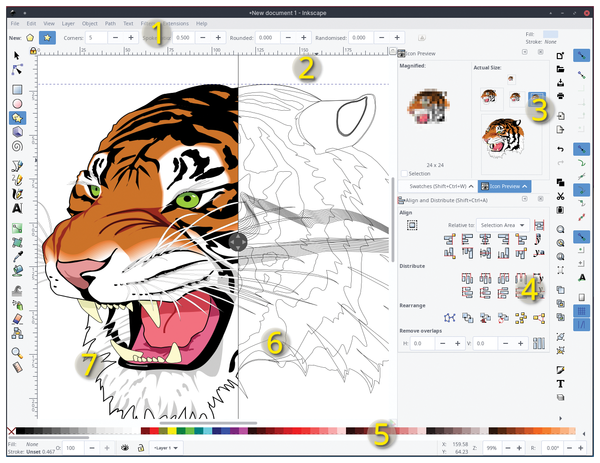Screen dimensions: 600x463
Task: Expand the Swatches tab chevron
Action: point(471,186)
